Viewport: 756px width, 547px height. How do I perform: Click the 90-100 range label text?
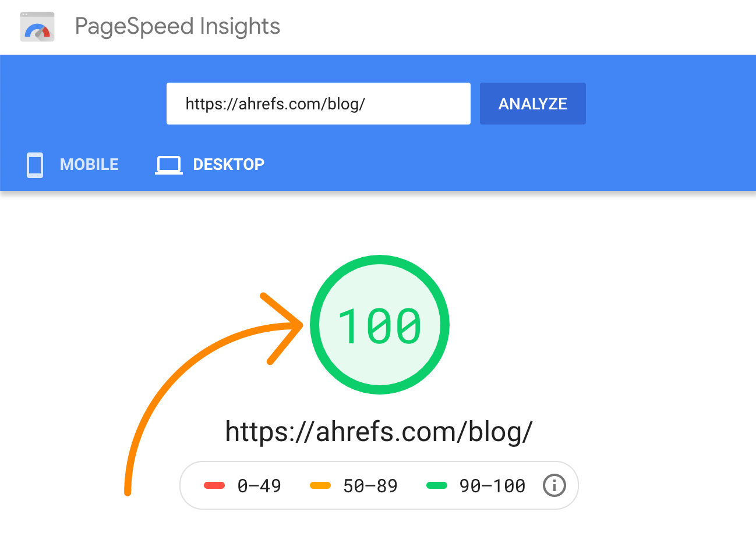[492, 485]
